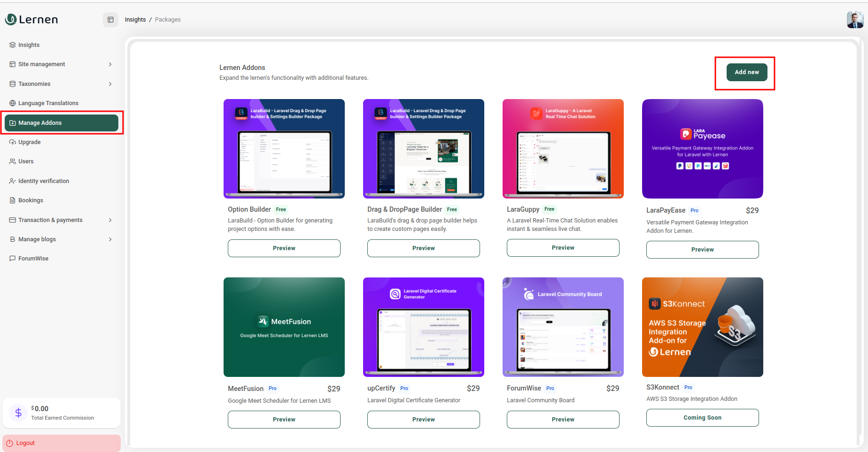The height and width of the screenshot is (452, 868).
Task: Expand the Transaction & payments chevron
Action: 110,220
